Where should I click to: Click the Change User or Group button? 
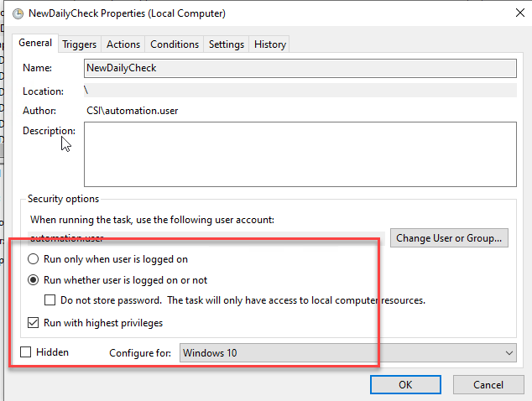451,238
